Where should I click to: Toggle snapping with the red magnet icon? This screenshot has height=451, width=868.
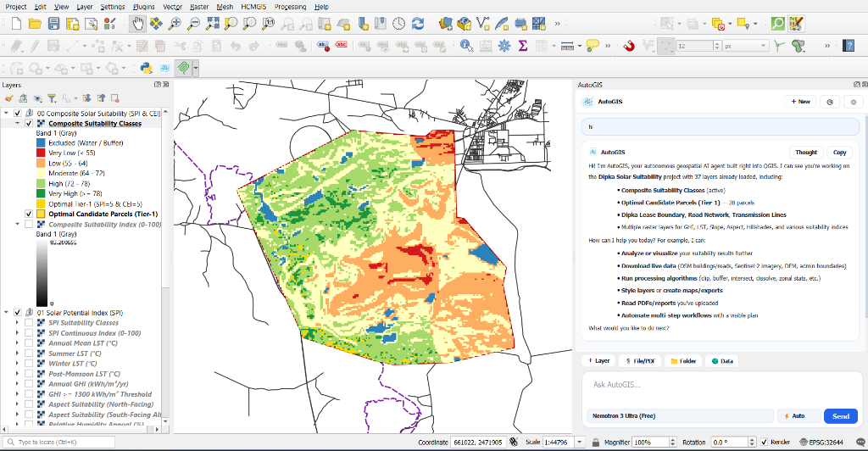pyautogui.click(x=629, y=46)
